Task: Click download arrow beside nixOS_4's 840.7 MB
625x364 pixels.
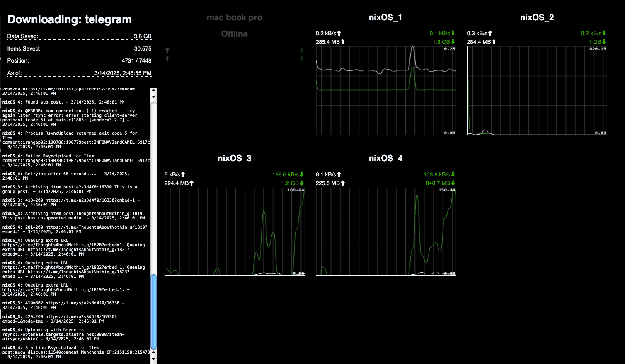Action: 453,183
